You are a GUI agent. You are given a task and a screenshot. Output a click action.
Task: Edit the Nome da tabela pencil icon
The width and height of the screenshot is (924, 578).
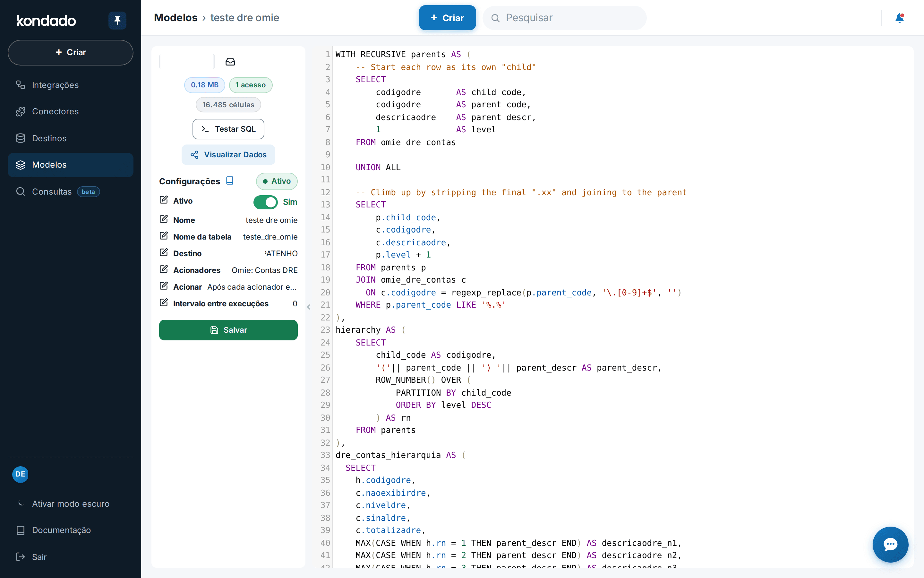(164, 236)
